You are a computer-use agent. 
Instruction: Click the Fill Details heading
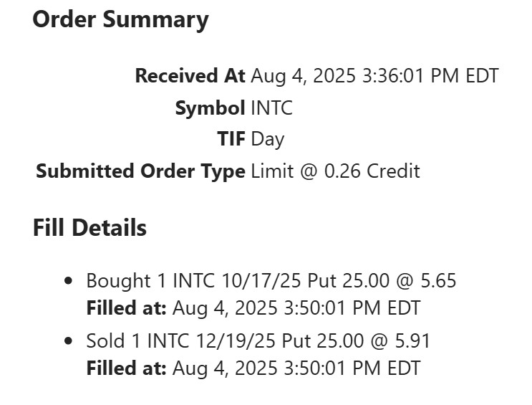point(90,228)
